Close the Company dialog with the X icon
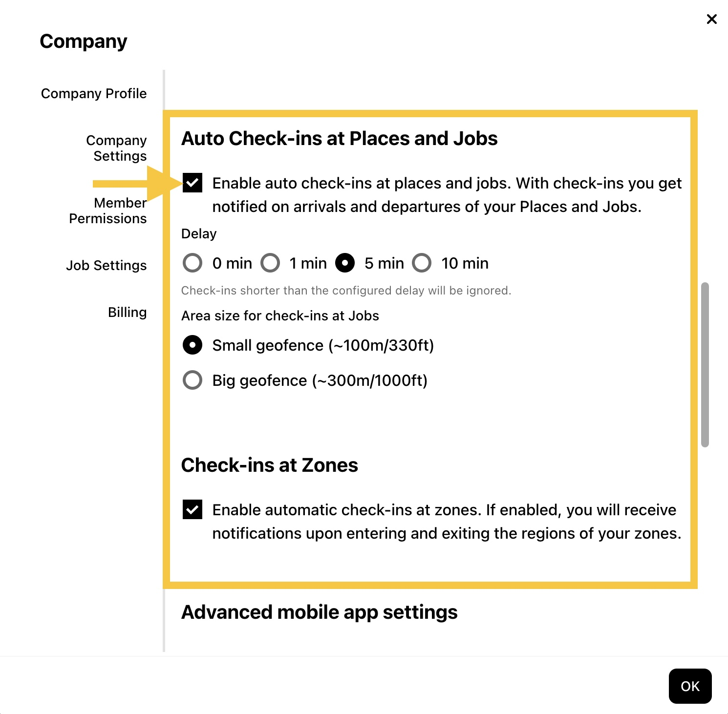 coord(712,19)
